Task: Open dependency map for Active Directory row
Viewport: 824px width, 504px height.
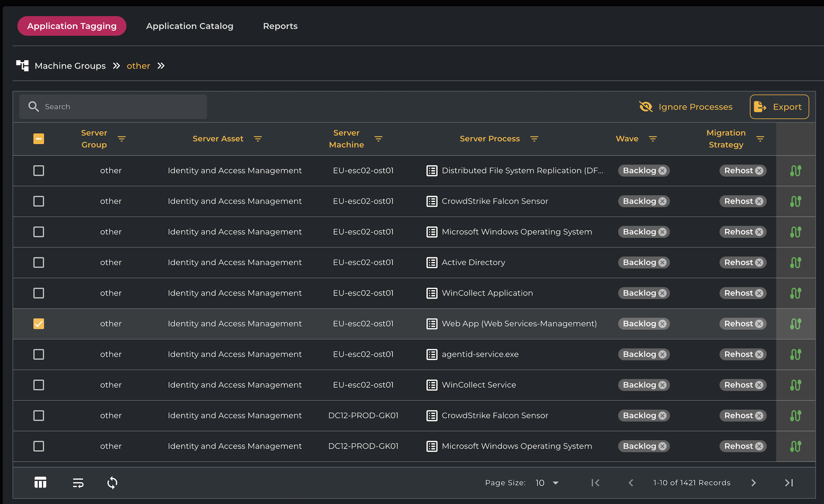Action: tap(795, 263)
